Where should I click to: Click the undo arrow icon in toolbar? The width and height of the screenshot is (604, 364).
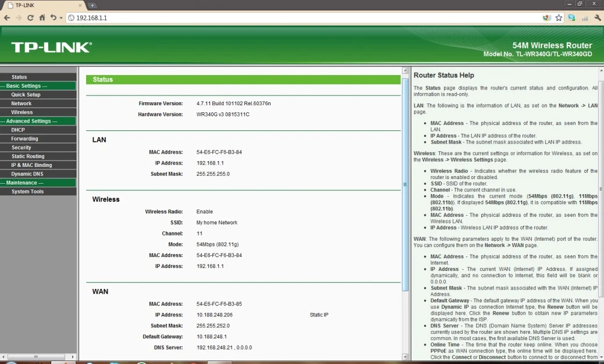54,18
